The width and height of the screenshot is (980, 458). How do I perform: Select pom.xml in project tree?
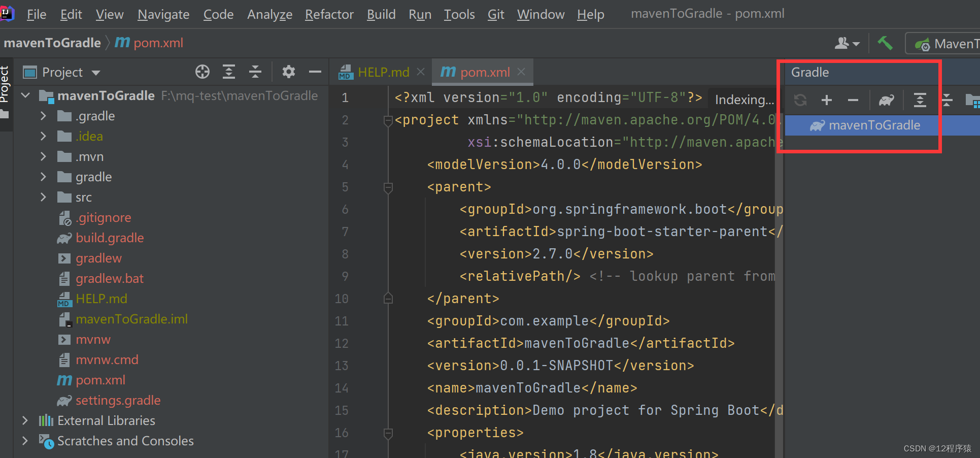pyautogui.click(x=100, y=380)
